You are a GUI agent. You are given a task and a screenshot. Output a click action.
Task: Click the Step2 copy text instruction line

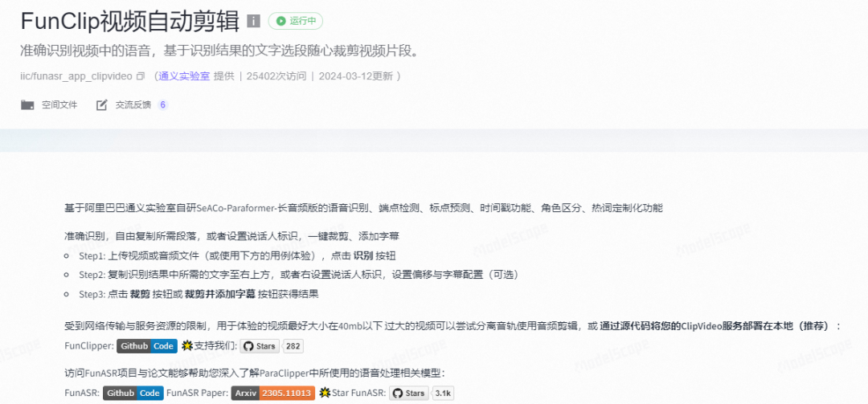[x=298, y=275]
